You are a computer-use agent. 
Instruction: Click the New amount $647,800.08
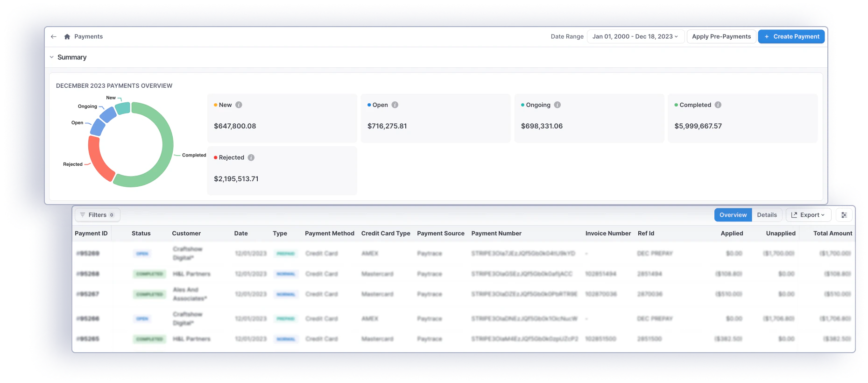click(x=235, y=126)
